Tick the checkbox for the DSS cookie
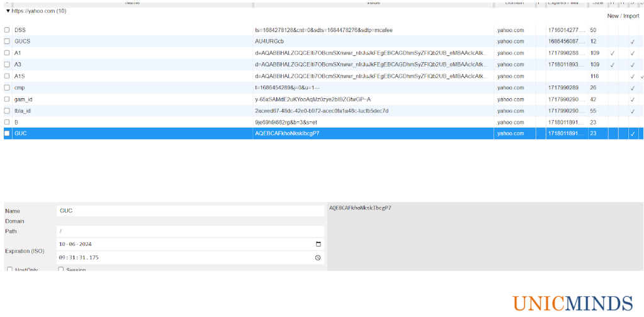The height and width of the screenshot is (317, 644). [x=7, y=30]
